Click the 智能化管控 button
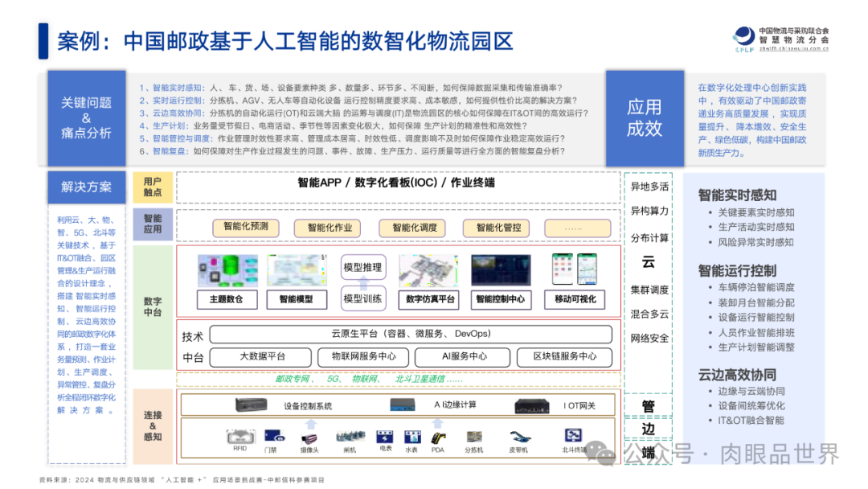868x489 pixels. point(496,228)
